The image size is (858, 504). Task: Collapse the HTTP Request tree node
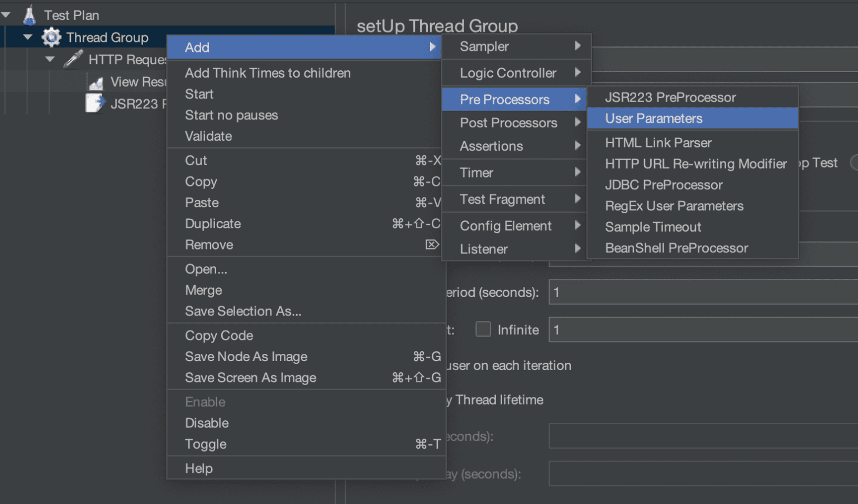(50, 59)
